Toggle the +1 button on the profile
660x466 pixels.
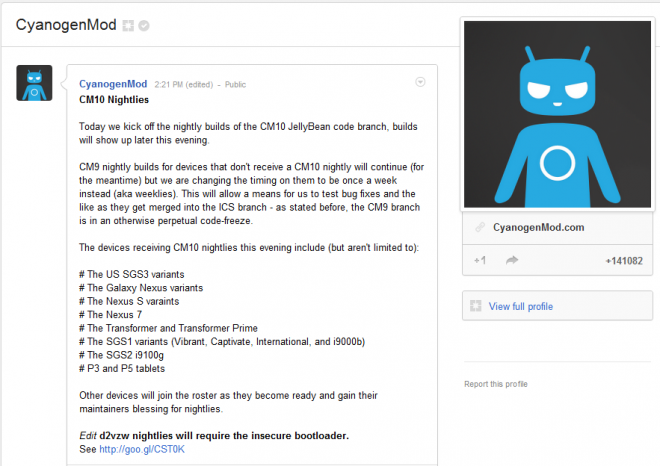click(x=480, y=261)
